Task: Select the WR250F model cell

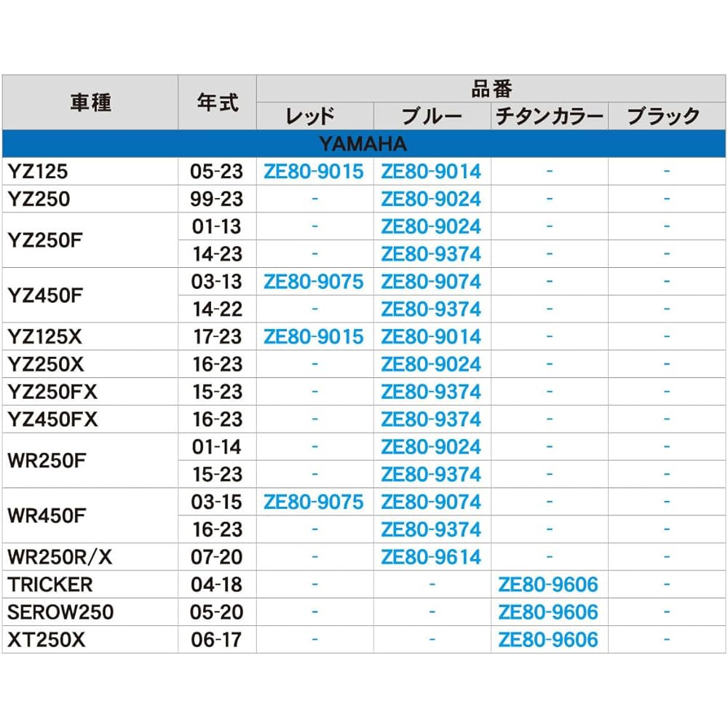Action: click(x=90, y=461)
